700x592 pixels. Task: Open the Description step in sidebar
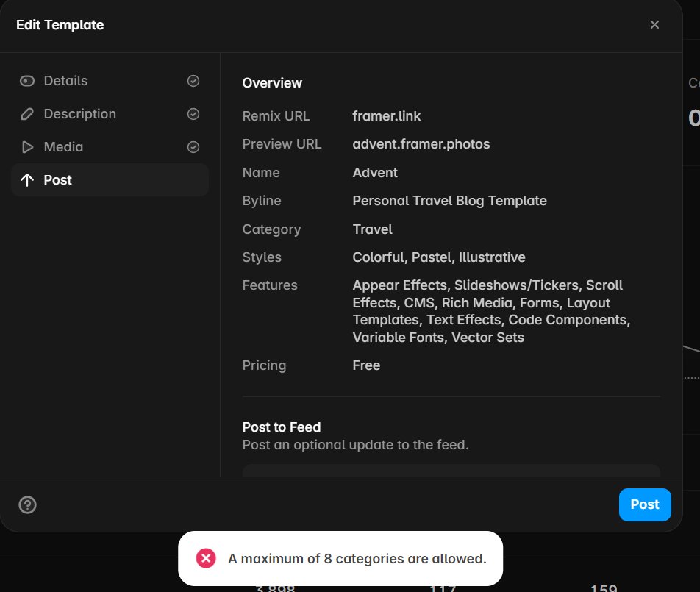pos(110,114)
